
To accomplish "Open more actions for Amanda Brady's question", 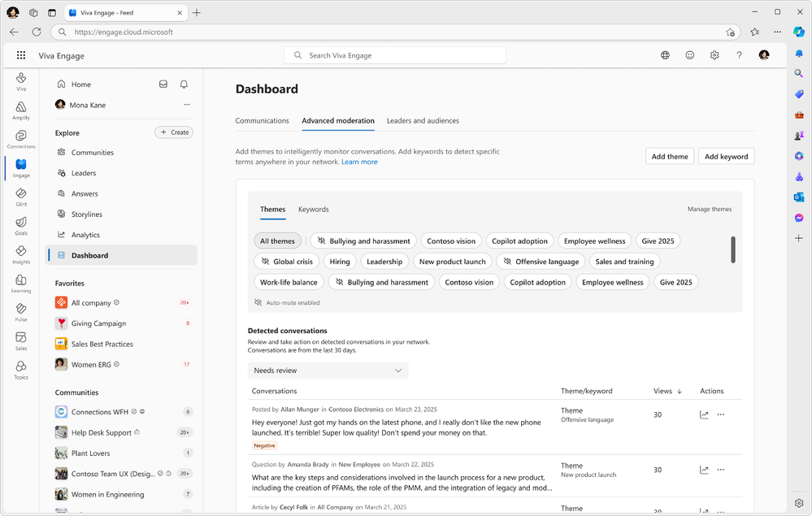I will 721,470.
